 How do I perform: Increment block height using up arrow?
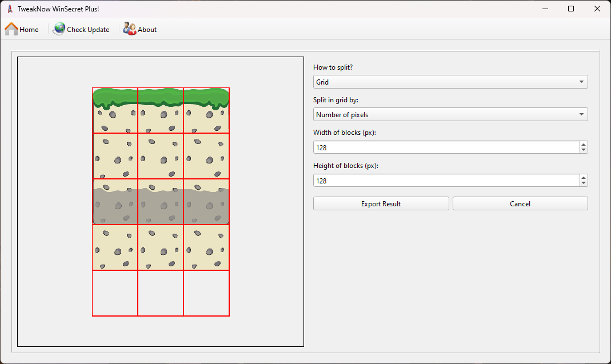tap(583, 178)
